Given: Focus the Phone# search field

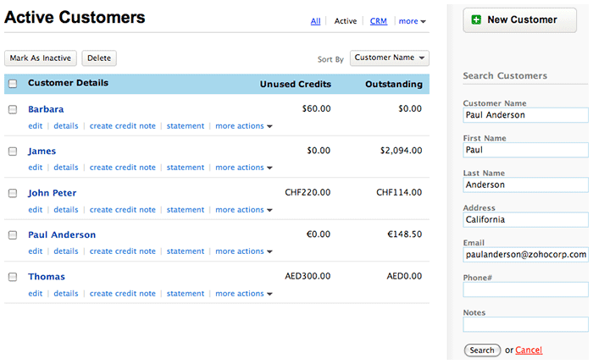Looking at the screenshot, I should (525, 290).
